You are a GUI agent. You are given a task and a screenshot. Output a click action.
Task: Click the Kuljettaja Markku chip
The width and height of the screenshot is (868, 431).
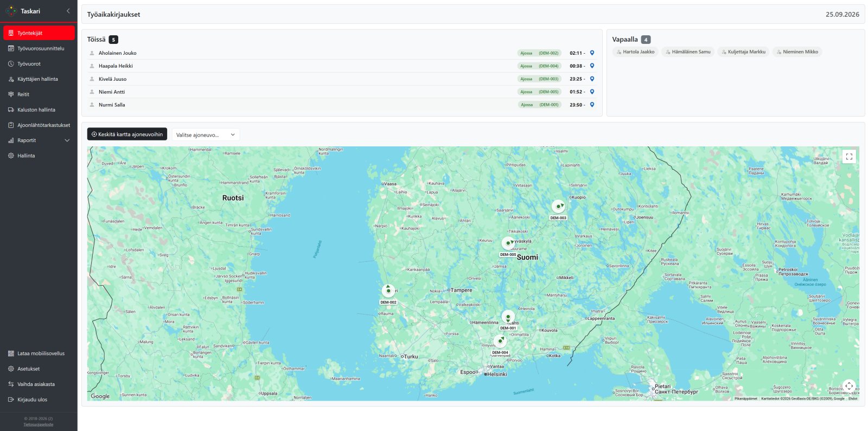click(x=743, y=52)
